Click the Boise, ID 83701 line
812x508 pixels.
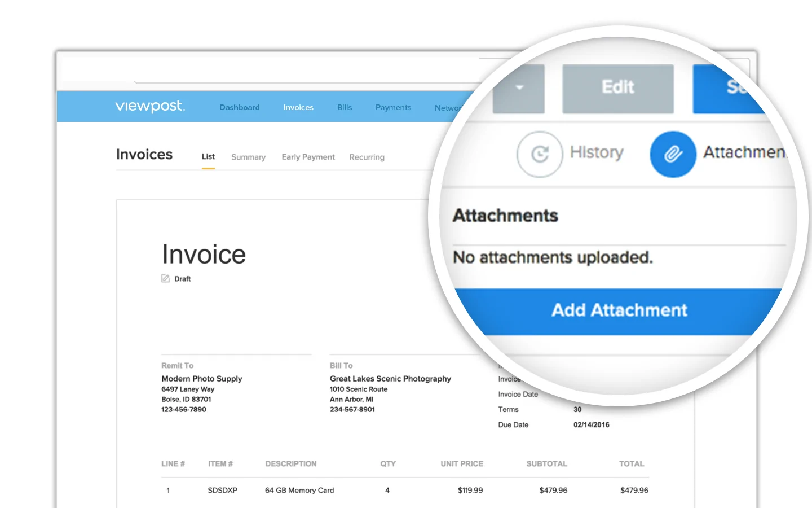click(x=186, y=400)
